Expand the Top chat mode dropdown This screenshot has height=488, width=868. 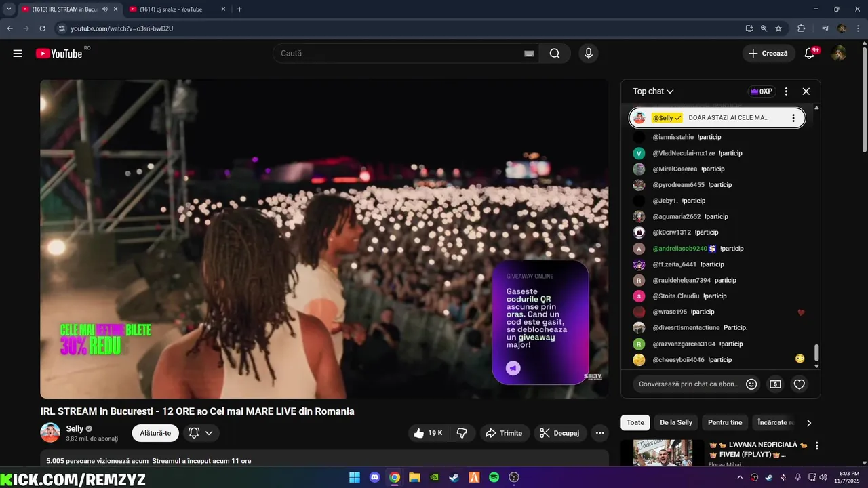point(653,91)
